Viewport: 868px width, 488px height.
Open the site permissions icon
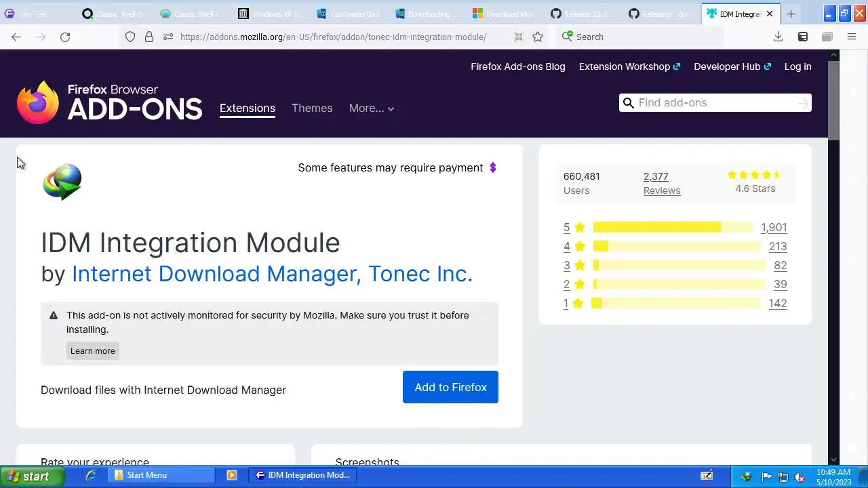point(168,37)
